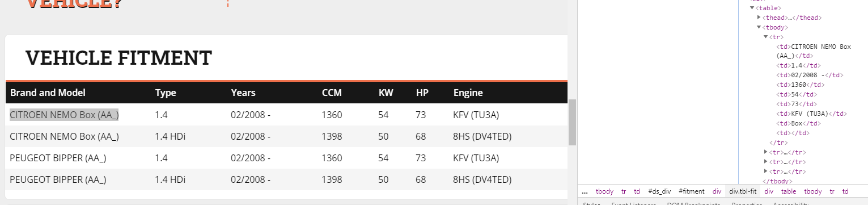Select the <td>KFV (TU3A)</td> element line

[806, 114]
